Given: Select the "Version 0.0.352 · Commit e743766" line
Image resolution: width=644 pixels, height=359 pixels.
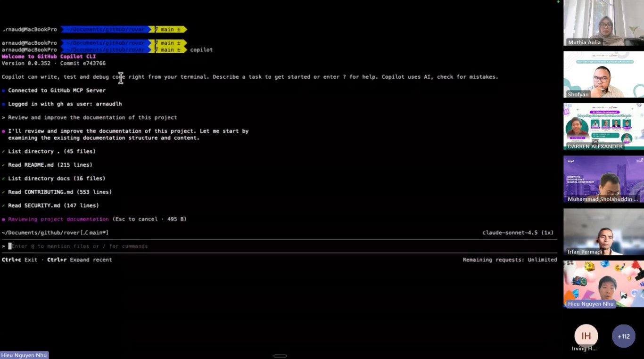Looking at the screenshot, I should coord(54,63).
